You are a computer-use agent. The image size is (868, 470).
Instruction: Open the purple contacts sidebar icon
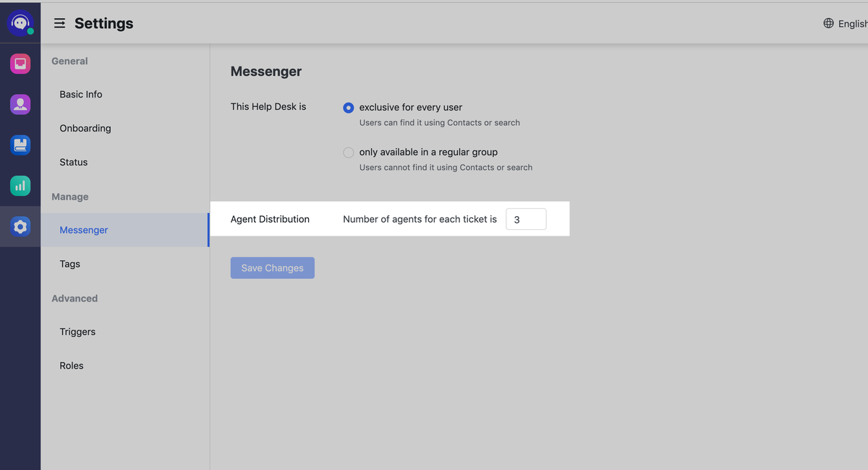(x=20, y=104)
